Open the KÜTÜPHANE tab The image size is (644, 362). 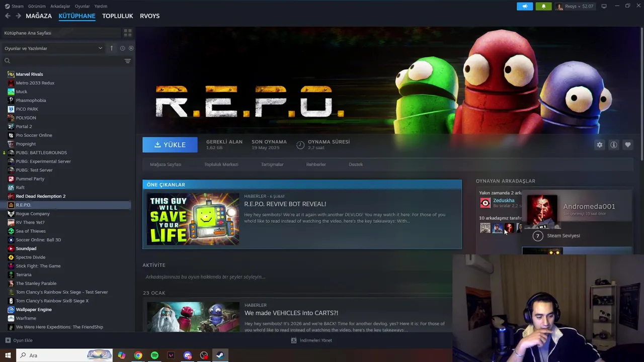click(77, 16)
